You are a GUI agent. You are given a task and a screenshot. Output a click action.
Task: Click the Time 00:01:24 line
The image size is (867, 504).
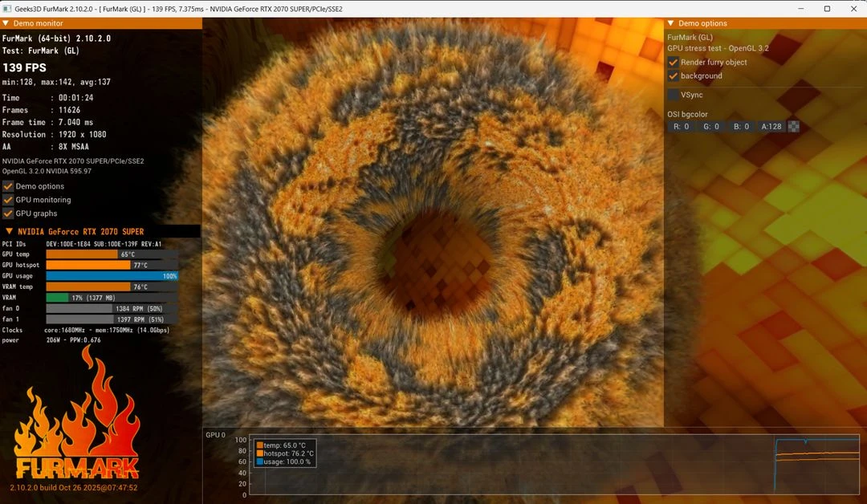tap(48, 98)
